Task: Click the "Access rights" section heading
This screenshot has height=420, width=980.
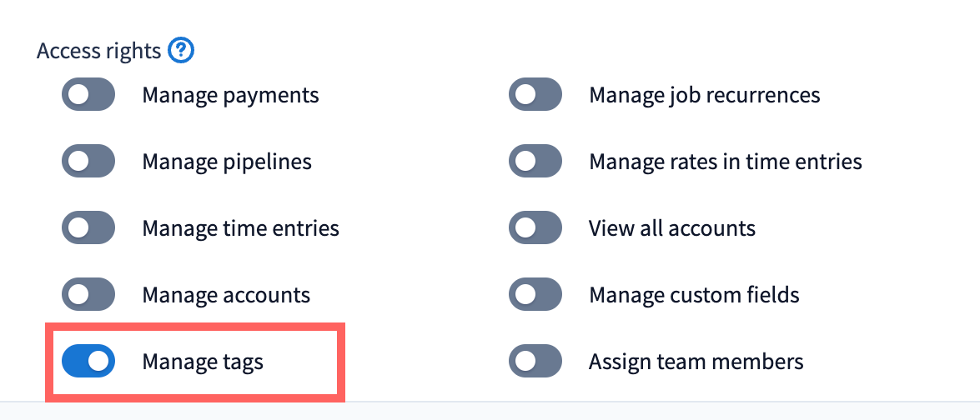Action: [x=98, y=52]
